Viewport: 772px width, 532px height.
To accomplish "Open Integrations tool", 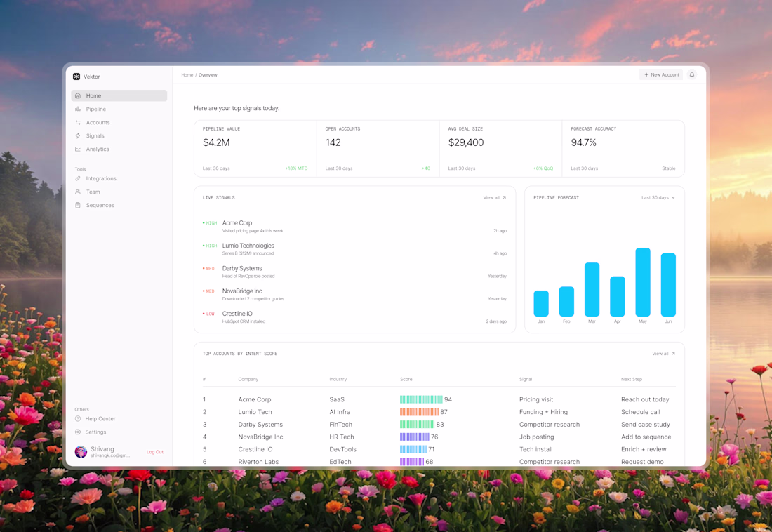I will tap(119, 178).
